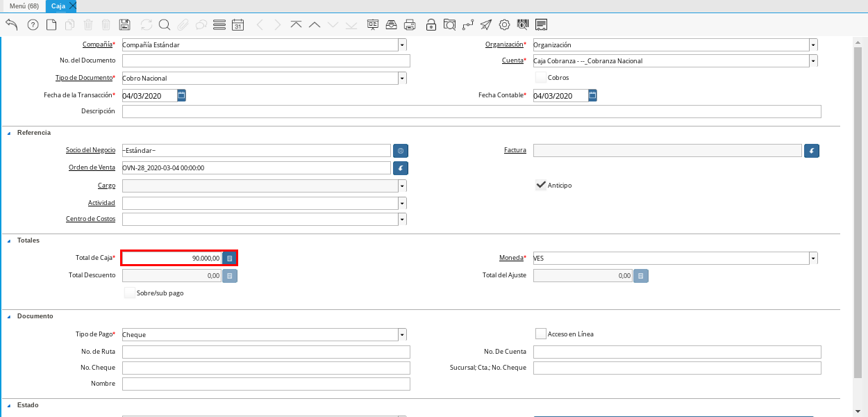Click the undo arrow in the toolbar
This screenshot has width=868, height=417.
point(12,25)
